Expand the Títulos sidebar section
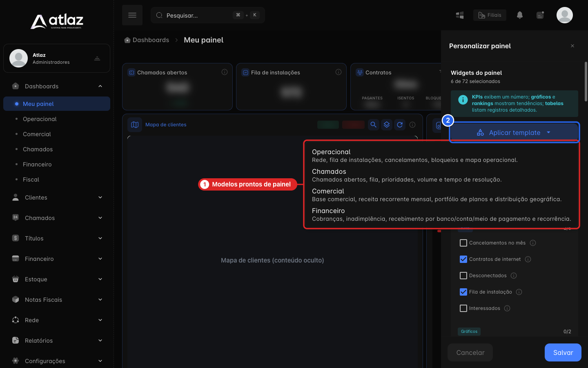The width and height of the screenshot is (588, 368). pos(57,238)
